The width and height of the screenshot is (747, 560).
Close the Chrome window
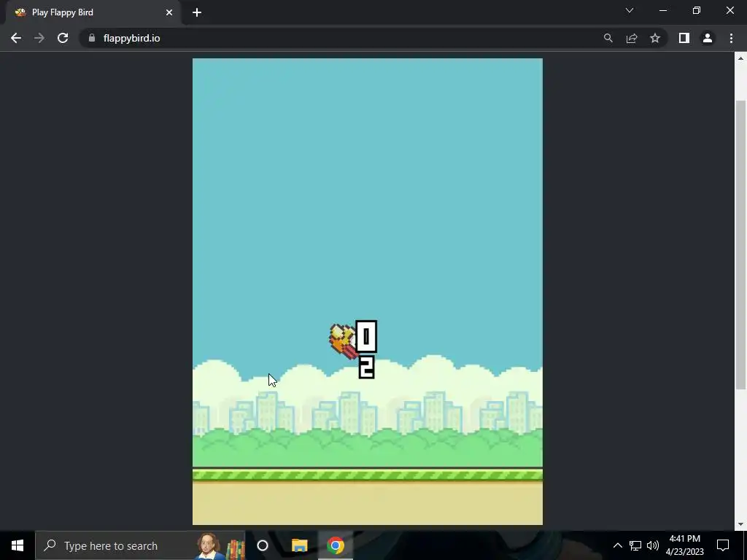coord(729,10)
